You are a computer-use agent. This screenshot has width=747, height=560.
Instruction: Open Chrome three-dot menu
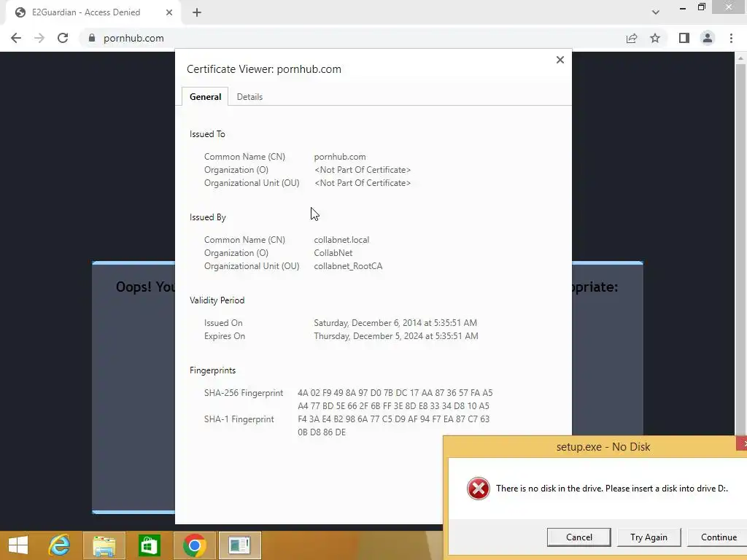click(731, 38)
